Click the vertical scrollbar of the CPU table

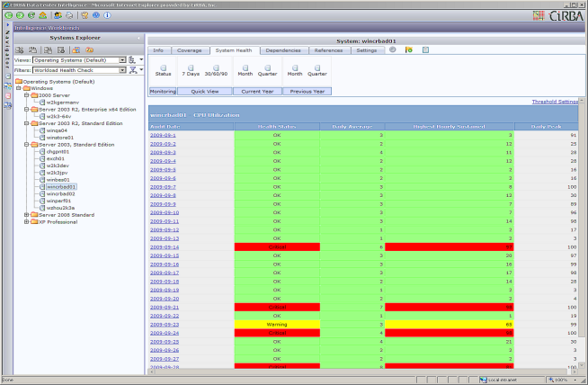point(582,234)
